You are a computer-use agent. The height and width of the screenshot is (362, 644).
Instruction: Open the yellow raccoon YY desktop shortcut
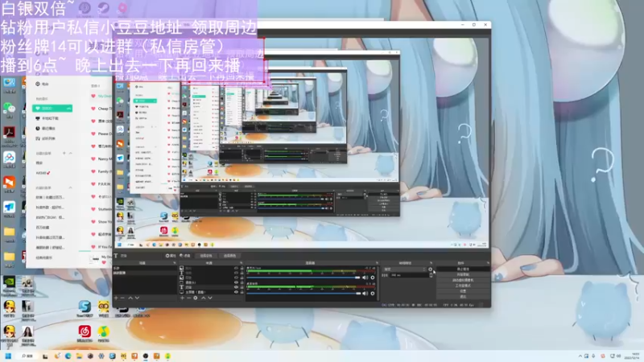(x=104, y=307)
